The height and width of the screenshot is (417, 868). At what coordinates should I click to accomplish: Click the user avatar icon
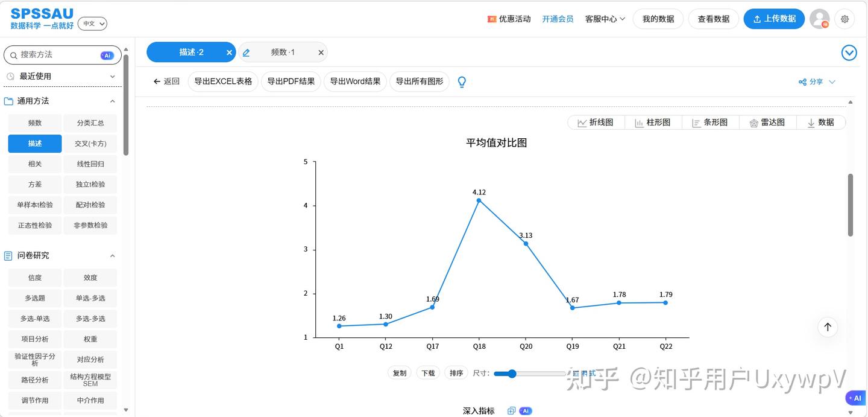coord(819,19)
